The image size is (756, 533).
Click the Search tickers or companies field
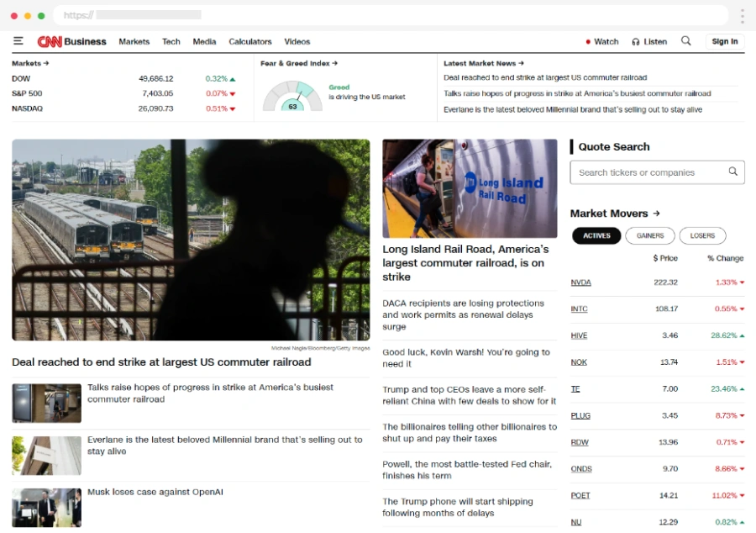coord(657,172)
